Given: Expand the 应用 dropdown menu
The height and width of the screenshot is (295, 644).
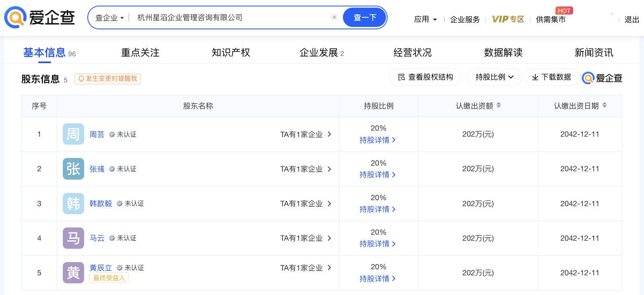Looking at the screenshot, I should tap(425, 19).
